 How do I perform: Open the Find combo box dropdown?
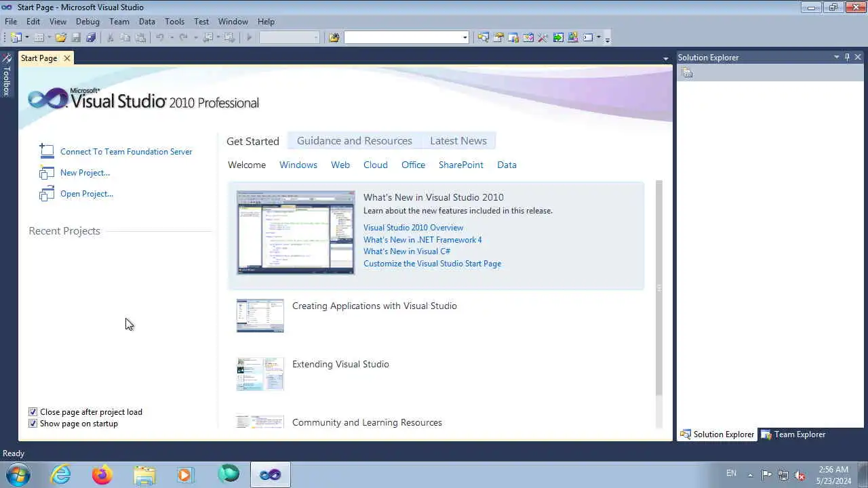[465, 38]
